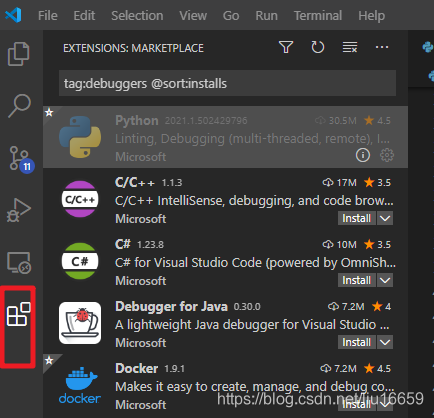Install the C# extension
This screenshot has width=434, height=418.
(357, 280)
